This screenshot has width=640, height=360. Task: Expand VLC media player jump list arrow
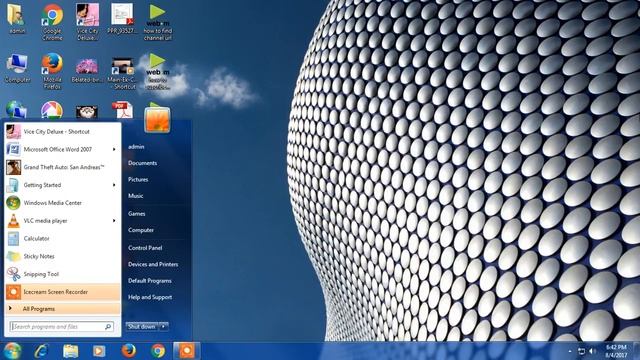pos(114,221)
